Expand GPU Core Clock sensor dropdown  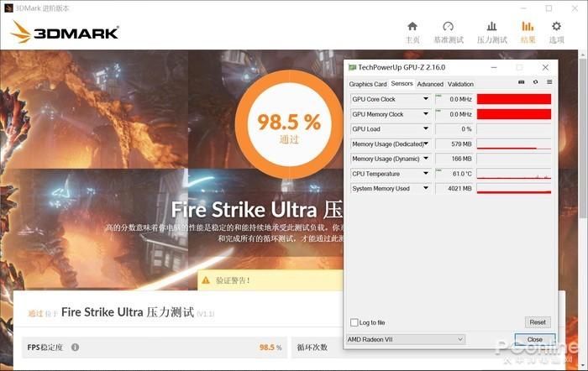tap(426, 99)
